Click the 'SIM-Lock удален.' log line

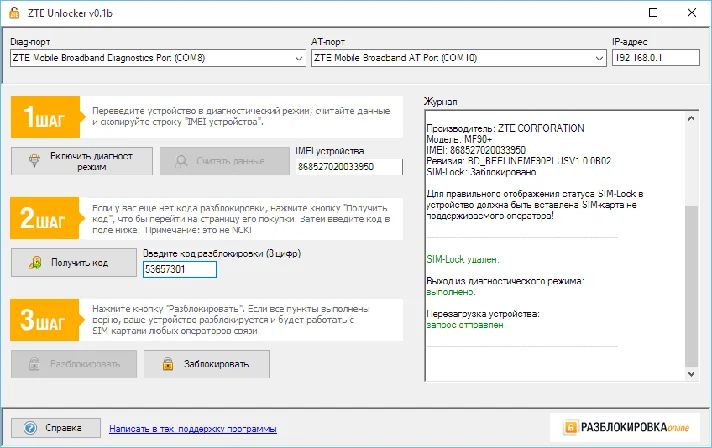click(463, 260)
